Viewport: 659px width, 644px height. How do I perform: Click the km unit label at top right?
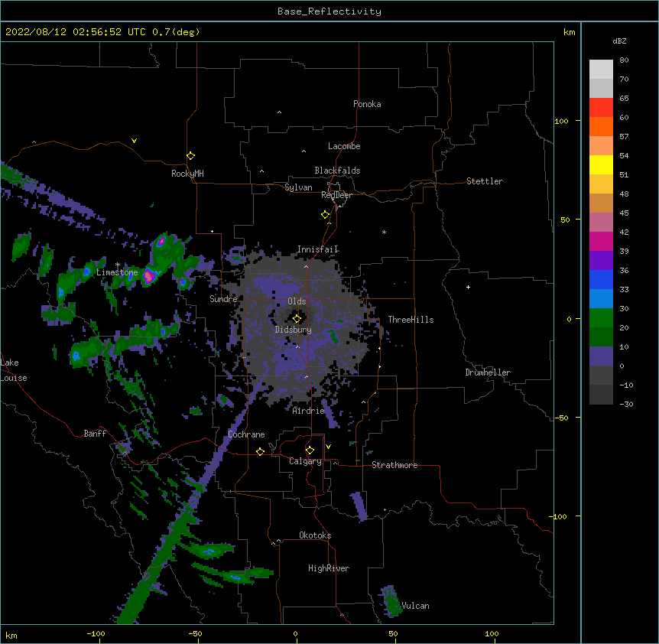pyautogui.click(x=569, y=32)
